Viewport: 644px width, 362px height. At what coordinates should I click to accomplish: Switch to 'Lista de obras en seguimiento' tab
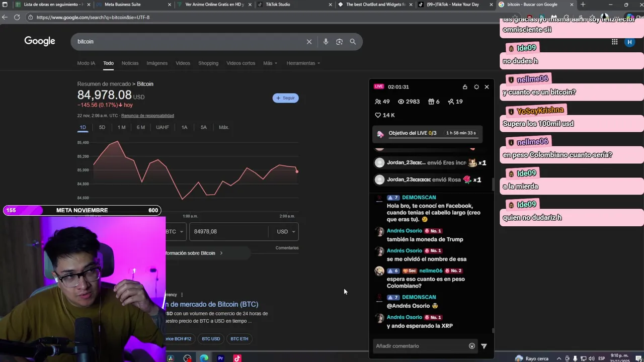[x=53, y=5]
